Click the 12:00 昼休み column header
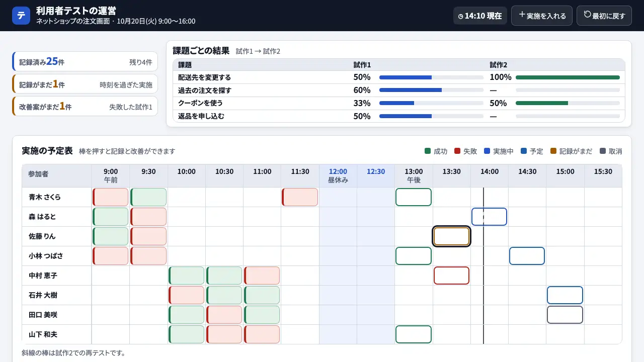 (x=338, y=175)
